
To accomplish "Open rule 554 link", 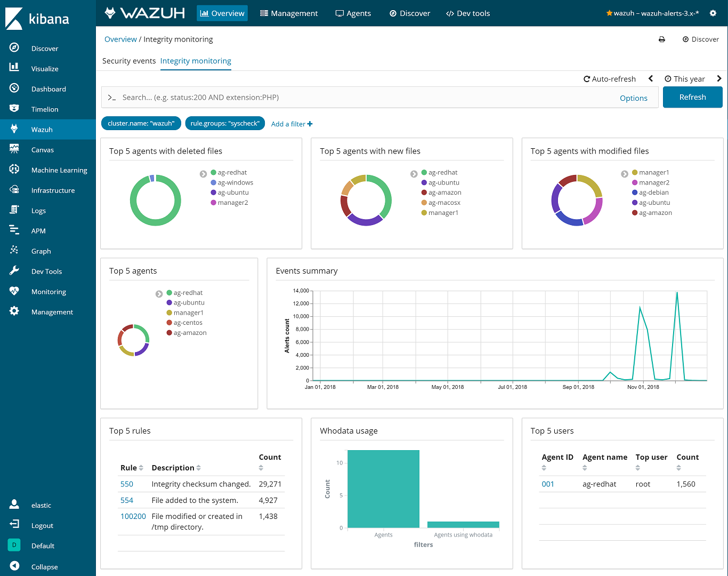I will 127,500.
